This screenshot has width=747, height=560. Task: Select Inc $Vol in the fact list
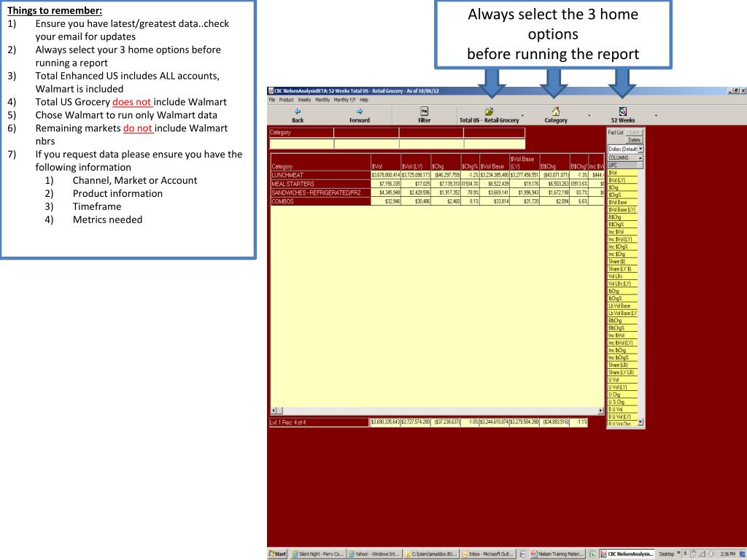pos(622,232)
